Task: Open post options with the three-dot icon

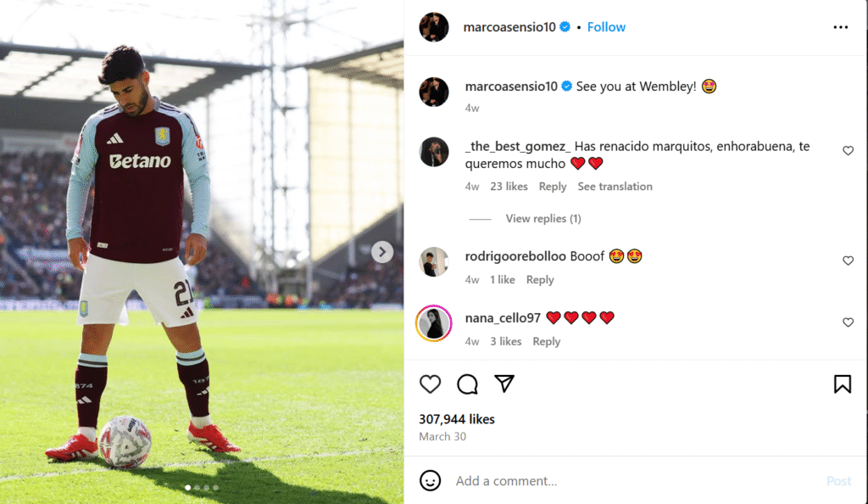Action: pos(841,26)
